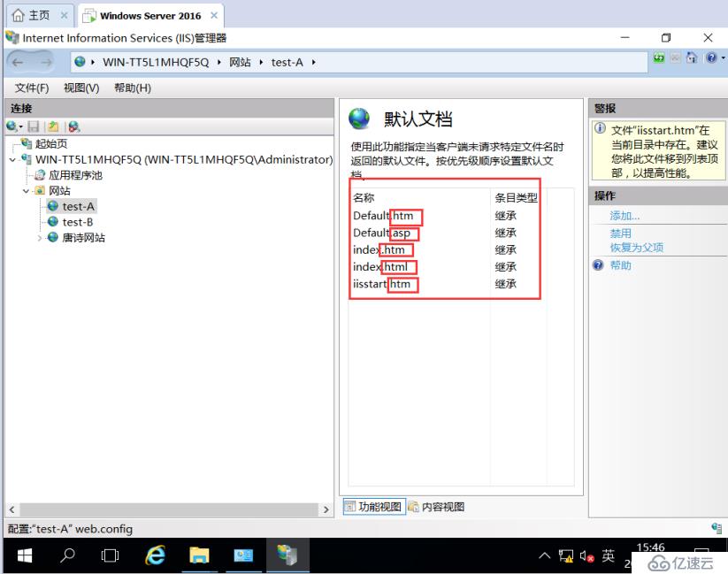728x574 pixels.
Task: Open the create connection dropdown arrow
Action: [21, 126]
